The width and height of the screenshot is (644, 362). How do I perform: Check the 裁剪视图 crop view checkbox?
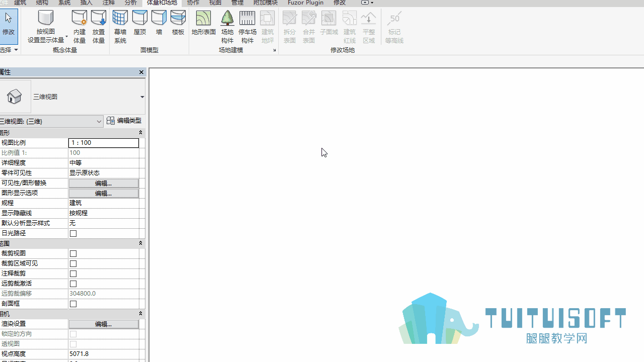click(73, 253)
